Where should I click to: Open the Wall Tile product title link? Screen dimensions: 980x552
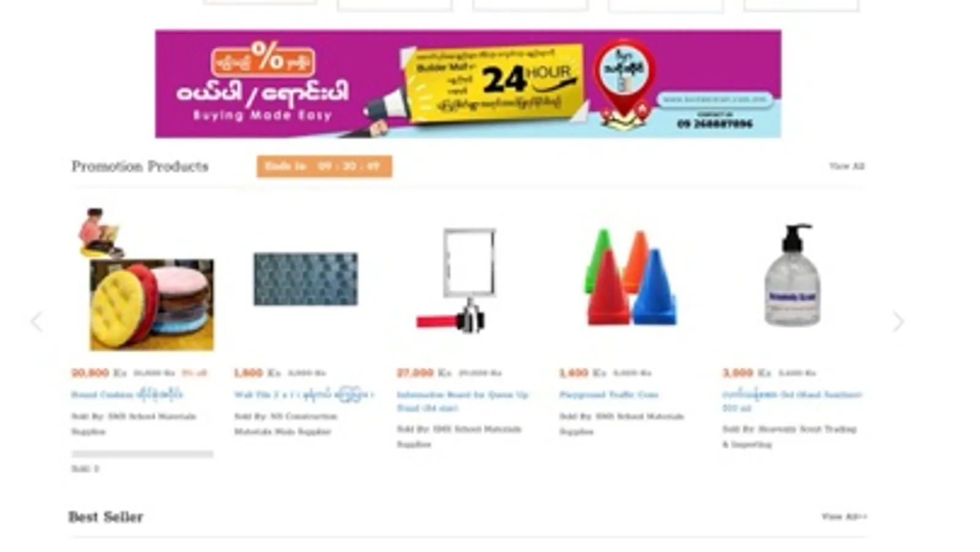coord(303,394)
